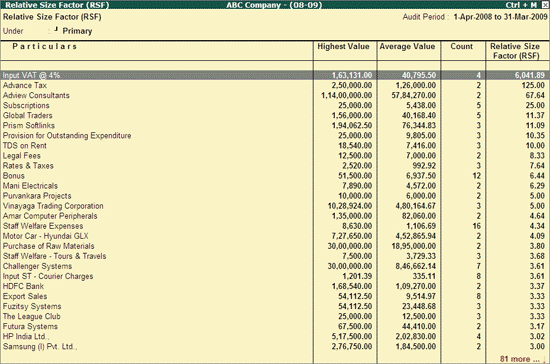Click the TDS on Rent row
The image size is (550, 364).
click(275, 146)
